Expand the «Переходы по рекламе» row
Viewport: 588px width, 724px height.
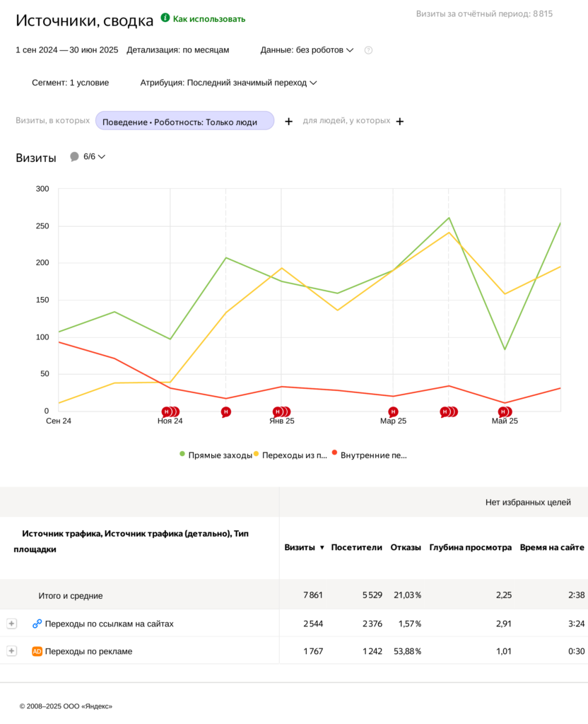(11, 651)
